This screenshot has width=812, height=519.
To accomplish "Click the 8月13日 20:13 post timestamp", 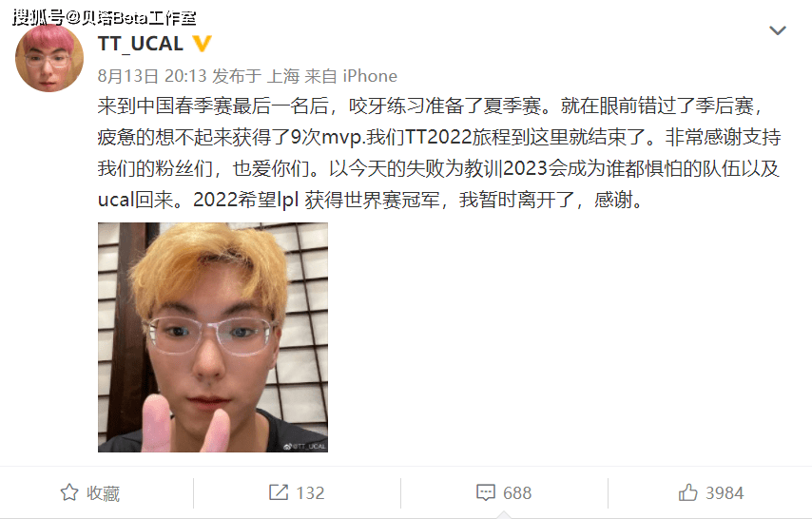I will point(152,76).
